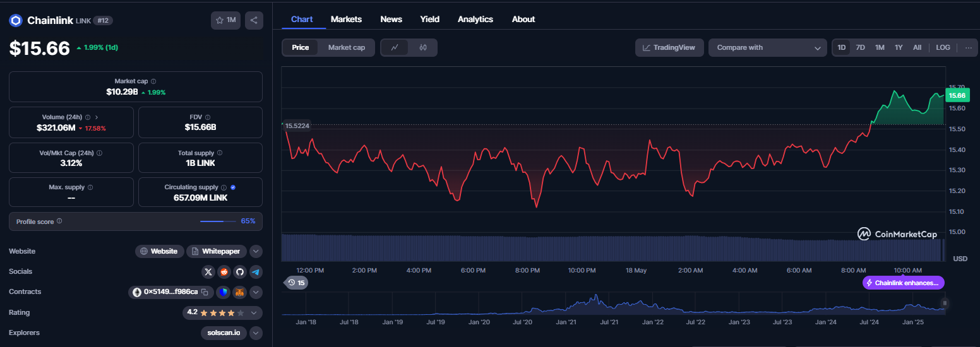Image resolution: width=980 pixels, height=347 pixels.
Task: Switch chart to Market cap view
Action: (347, 47)
